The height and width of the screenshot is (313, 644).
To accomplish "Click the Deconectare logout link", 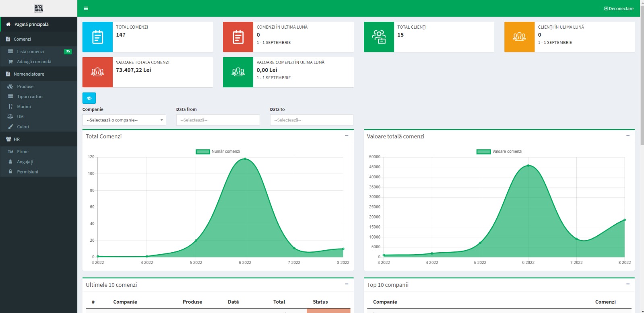I will (x=619, y=8).
